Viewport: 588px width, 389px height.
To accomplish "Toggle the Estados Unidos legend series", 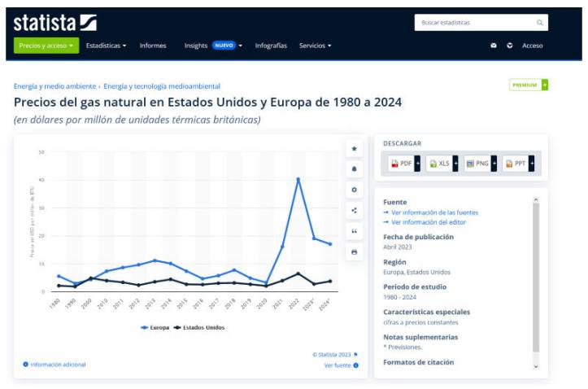I will pos(198,327).
